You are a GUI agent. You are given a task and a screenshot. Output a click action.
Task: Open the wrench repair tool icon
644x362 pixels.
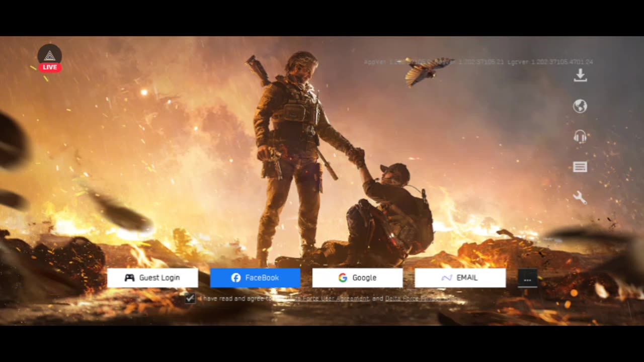click(x=580, y=198)
